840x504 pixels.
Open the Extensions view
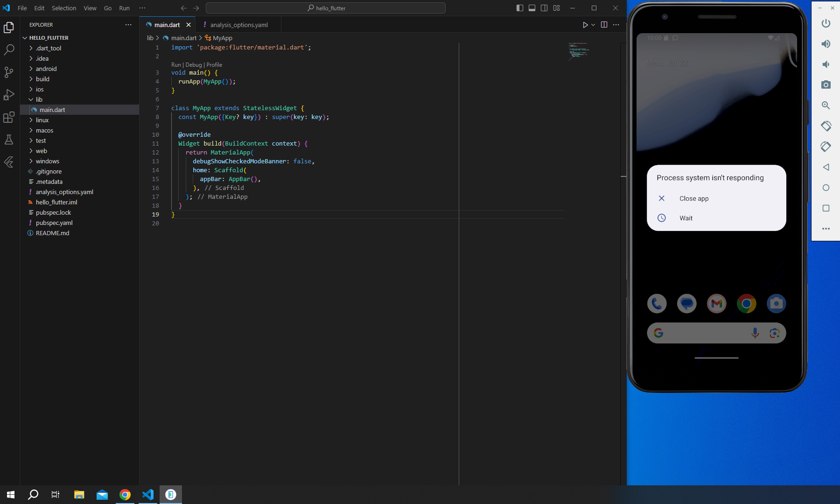pos(9,117)
